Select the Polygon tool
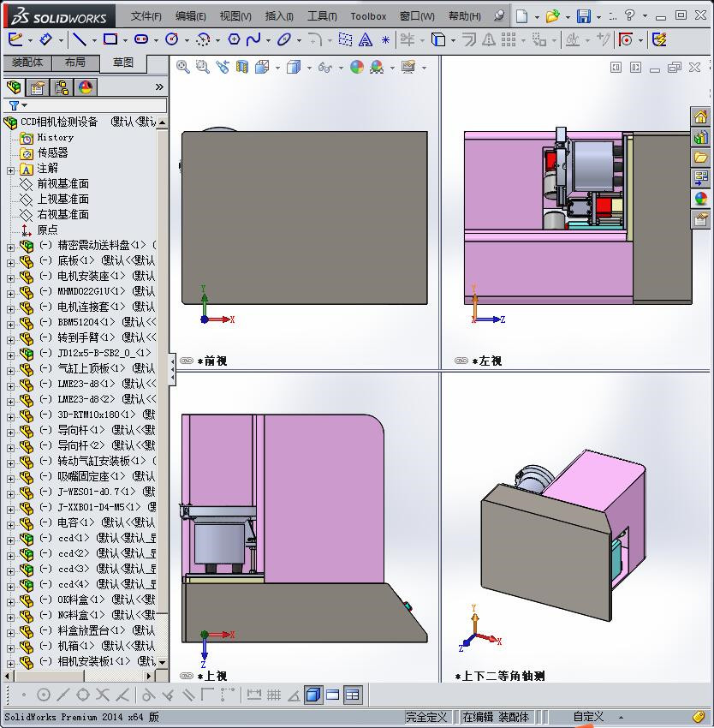 (234, 39)
